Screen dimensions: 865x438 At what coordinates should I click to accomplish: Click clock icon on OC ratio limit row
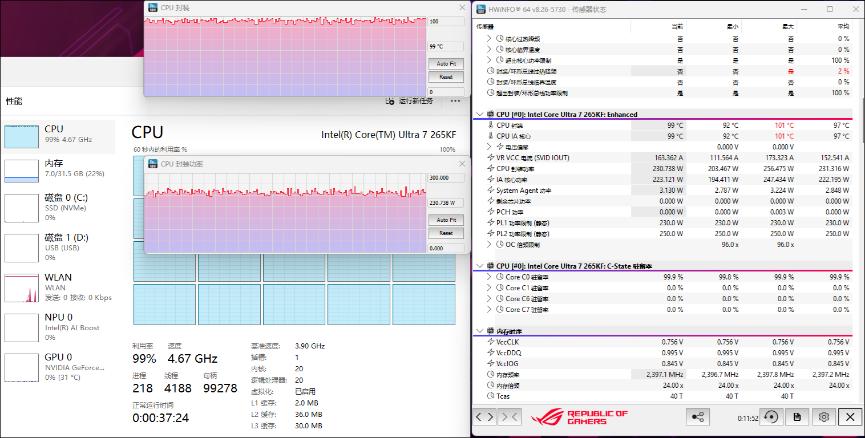click(500, 244)
